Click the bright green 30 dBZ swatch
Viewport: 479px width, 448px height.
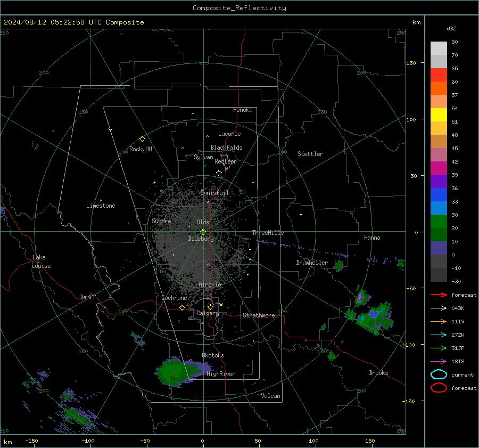pos(439,221)
